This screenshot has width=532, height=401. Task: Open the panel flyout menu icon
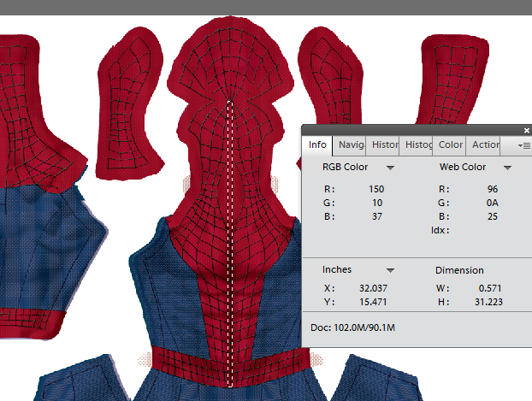pyautogui.click(x=524, y=146)
